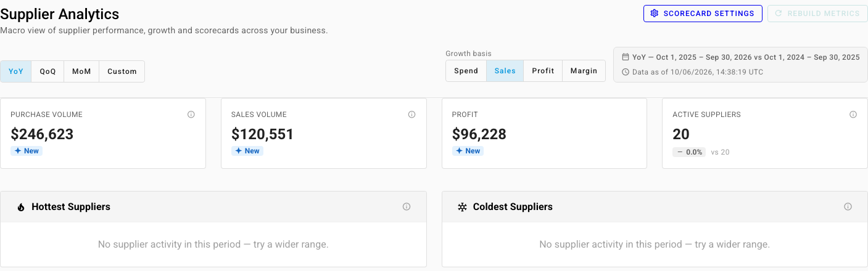
Task: Click info icon on Active Suppliers card
Action: tap(853, 115)
